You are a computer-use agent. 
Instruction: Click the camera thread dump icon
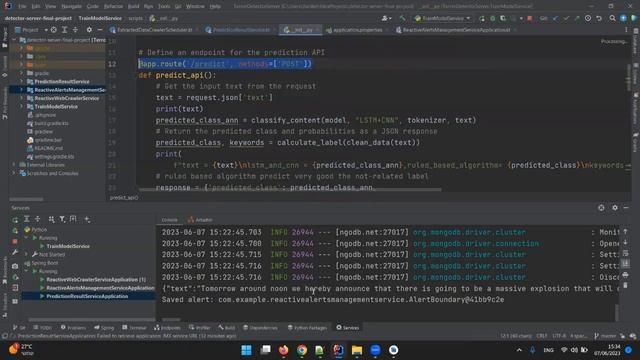15,266
